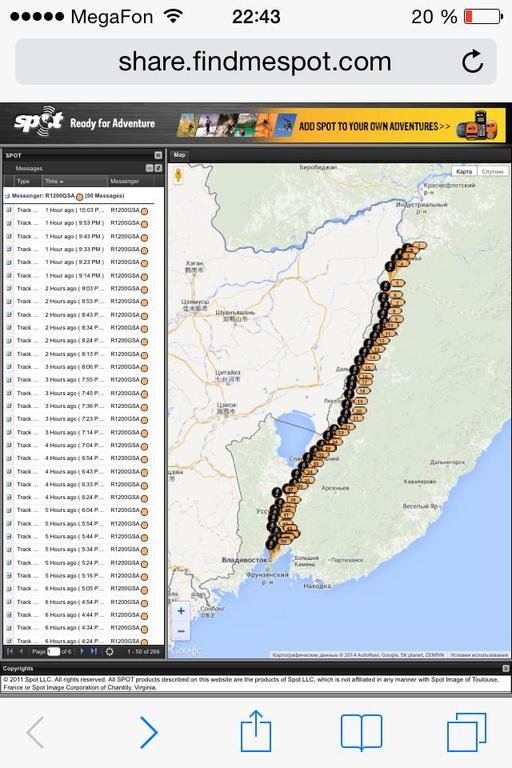
Task: Collapse the Copyrights panel
Action: point(506,669)
